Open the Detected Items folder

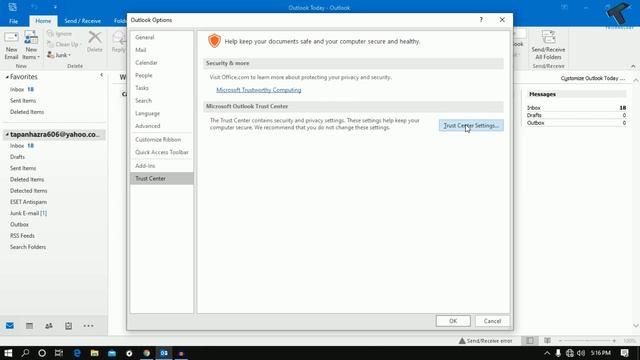pos(29,191)
